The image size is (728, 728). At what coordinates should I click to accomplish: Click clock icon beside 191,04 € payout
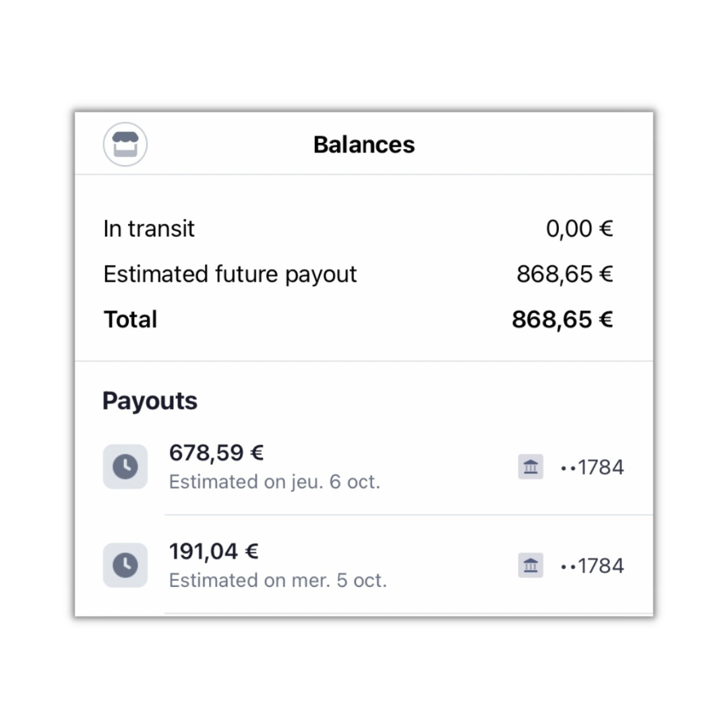point(125,565)
